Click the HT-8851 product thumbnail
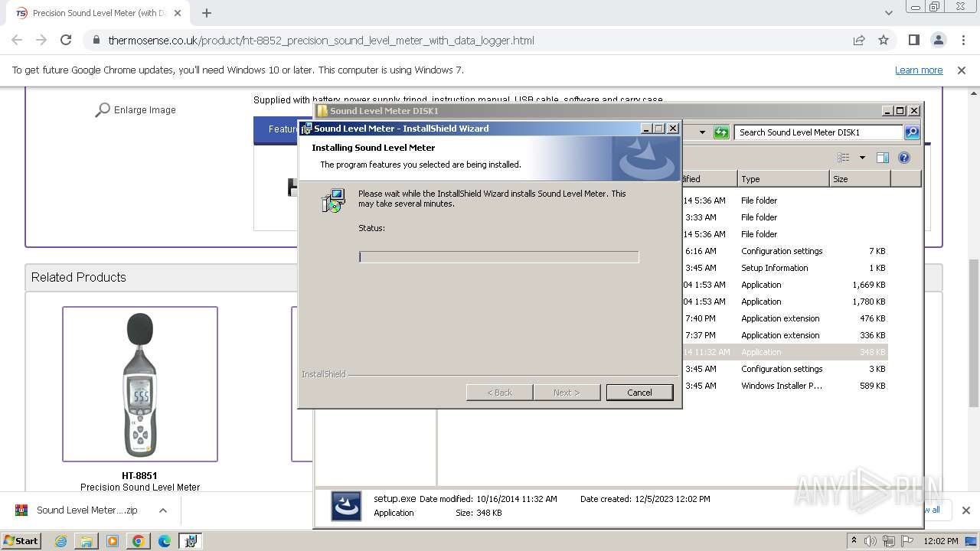Screen dimensions: 980x551 click(140, 384)
